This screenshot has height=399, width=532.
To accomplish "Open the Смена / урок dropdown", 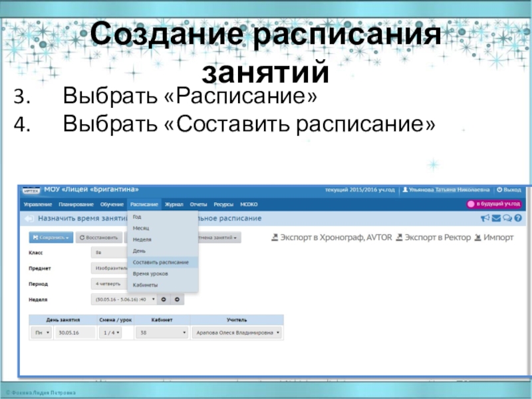I will pos(109,333).
